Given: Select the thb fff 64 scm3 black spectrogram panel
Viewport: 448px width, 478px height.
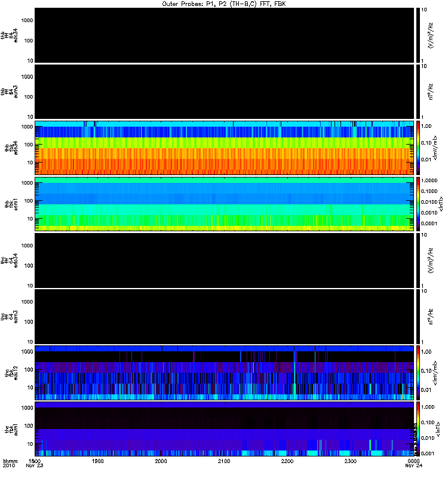Looking at the screenshot, I should [x=225, y=91].
